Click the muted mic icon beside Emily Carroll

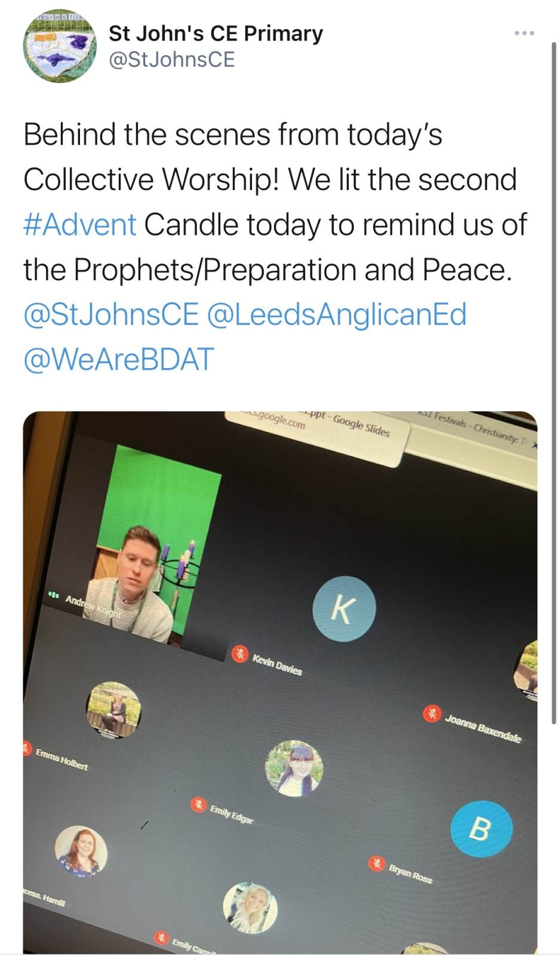[x=161, y=937]
